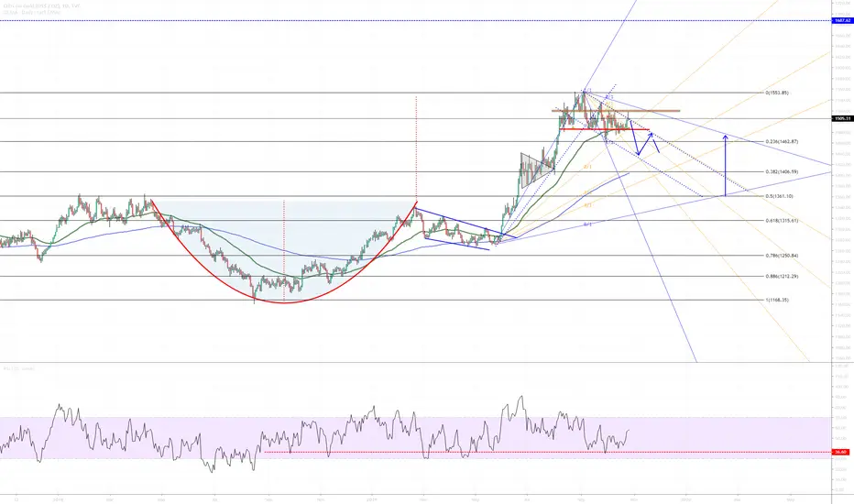Click the 1687.62 blue price tag
This screenshot has height=504, width=854.
pyautogui.click(x=842, y=20)
